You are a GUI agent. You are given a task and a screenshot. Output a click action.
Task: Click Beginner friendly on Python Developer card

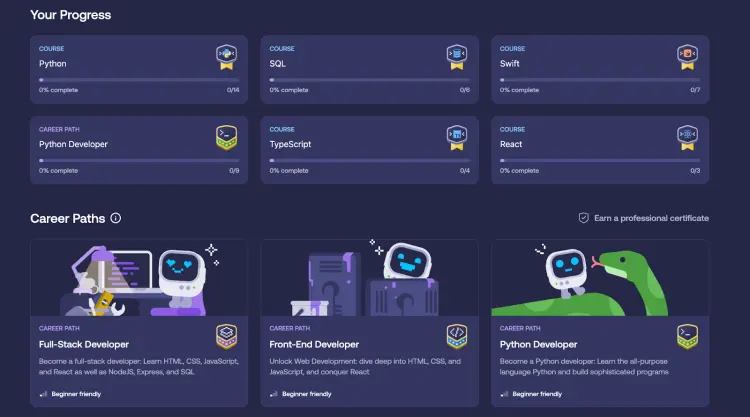pyautogui.click(x=537, y=394)
